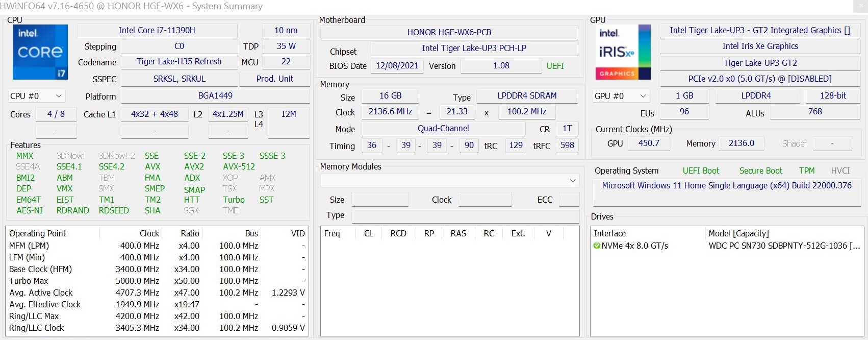This screenshot has height=340, width=868.
Task: Open the GPU #0 selector dropdown
Action: (621, 96)
